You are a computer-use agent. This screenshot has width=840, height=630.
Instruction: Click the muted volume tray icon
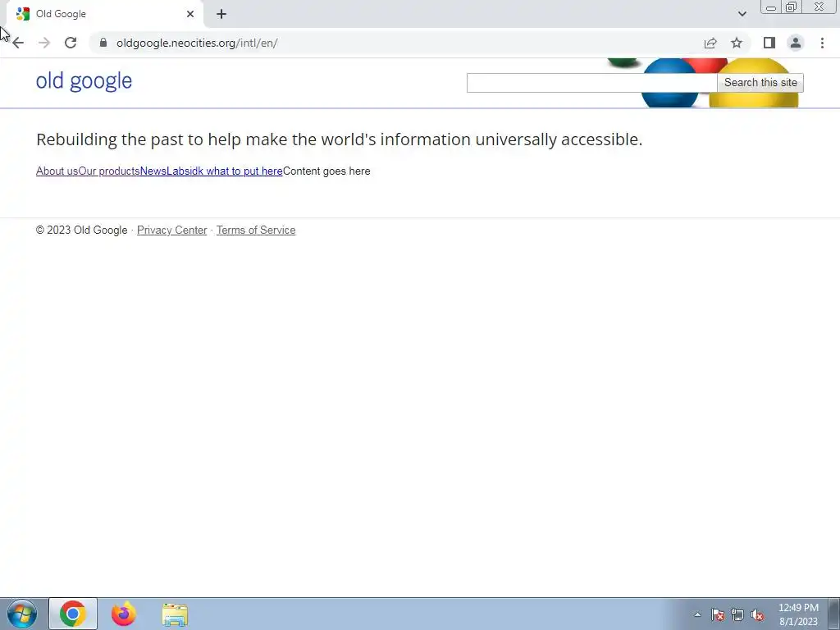(x=757, y=614)
